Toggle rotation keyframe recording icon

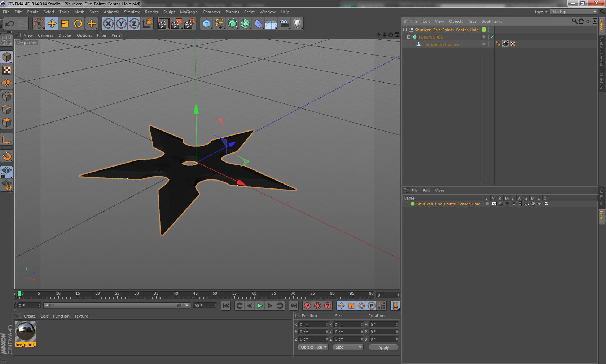coord(361,306)
